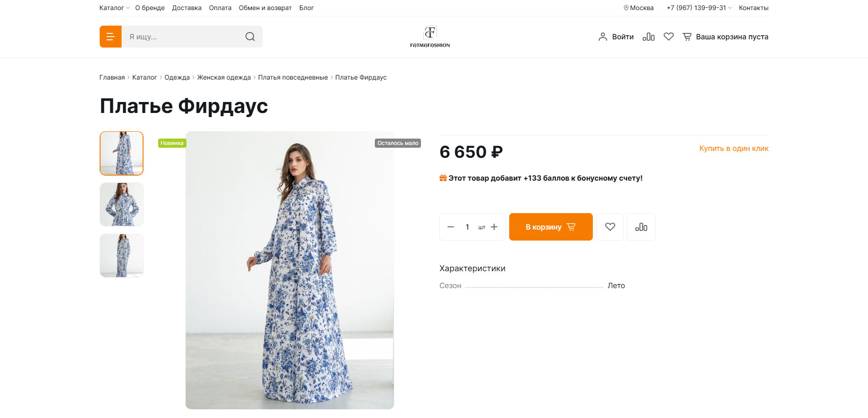Click the shopping cart icon in header
868x418 pixels.
tap(687, 37)
